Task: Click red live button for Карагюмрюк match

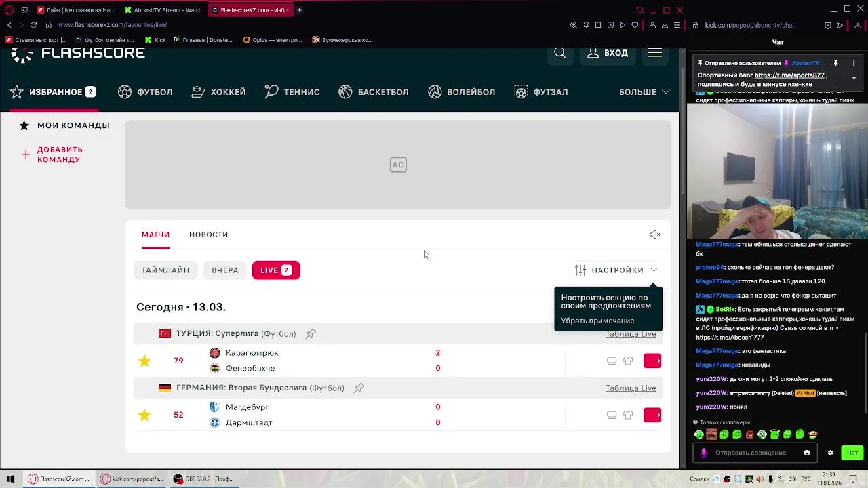Action: pos(652,361)
